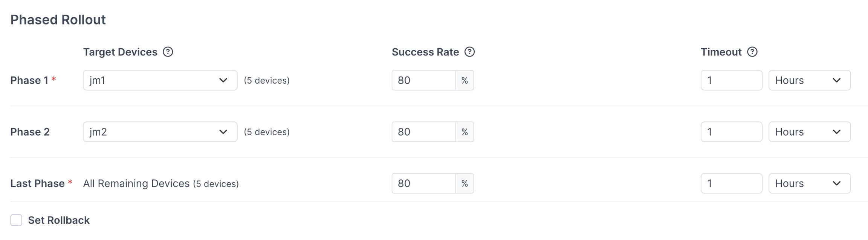Click the Phase 2 percent sign addon
The image size is (868, 240).
pyautogui.click(x=465, y=132)
